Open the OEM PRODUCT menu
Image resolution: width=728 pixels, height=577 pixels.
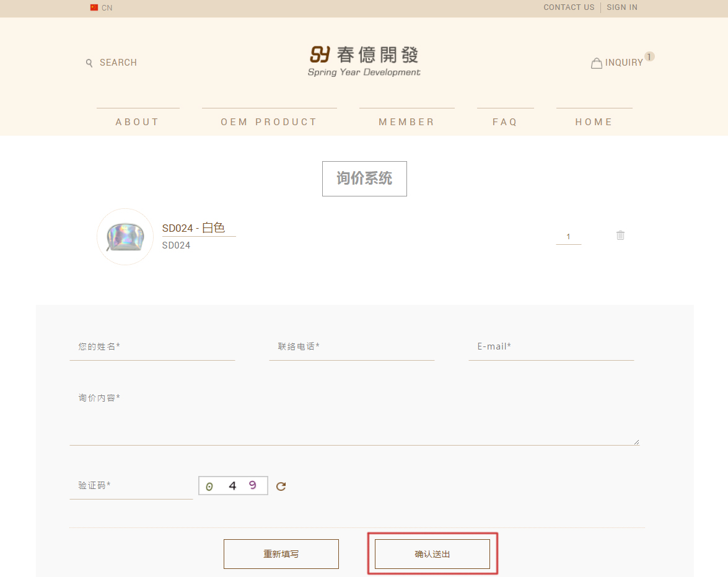click(269, 122)
